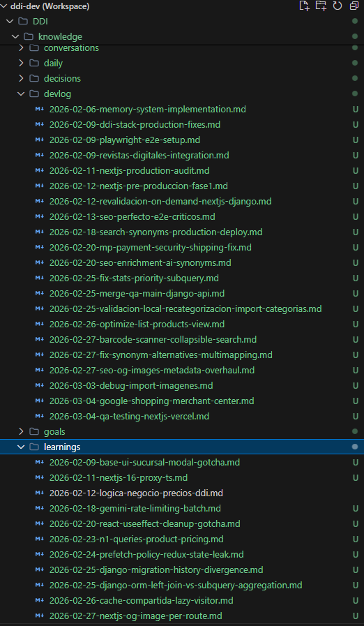Click the folder icon beside goals
This screenshot has height=626, width=364.
pyautogui.click(x=34, y=431)
